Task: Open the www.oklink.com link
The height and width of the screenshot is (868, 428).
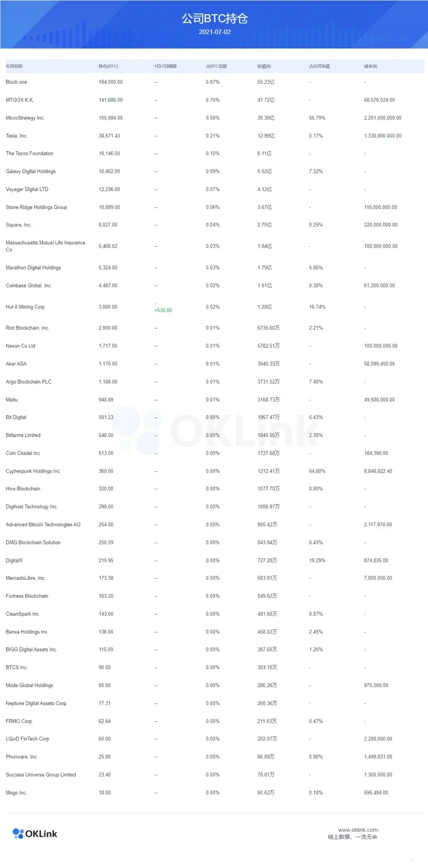Action: coord(358,830)
